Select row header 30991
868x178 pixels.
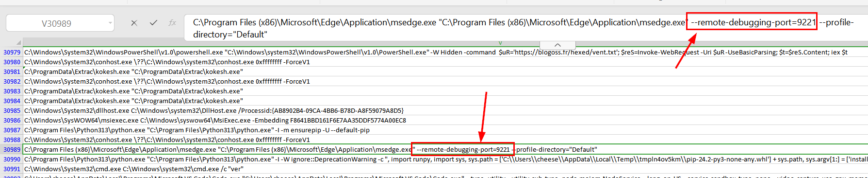12,169
